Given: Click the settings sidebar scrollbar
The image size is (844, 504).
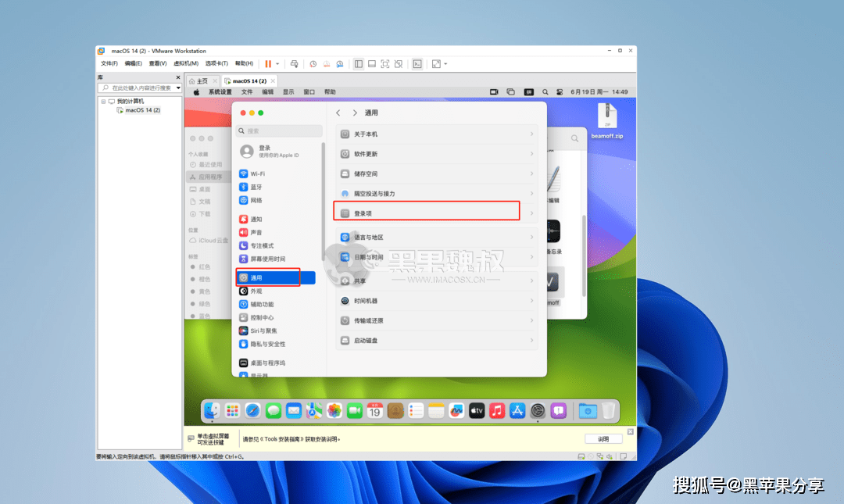Looking at the screenshot, I should [x=323, y=203].
